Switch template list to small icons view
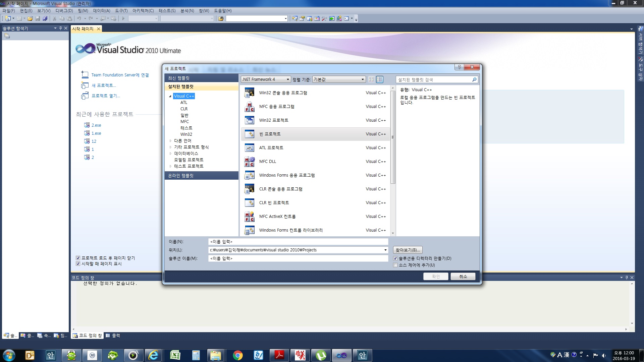 click(371, 79)
